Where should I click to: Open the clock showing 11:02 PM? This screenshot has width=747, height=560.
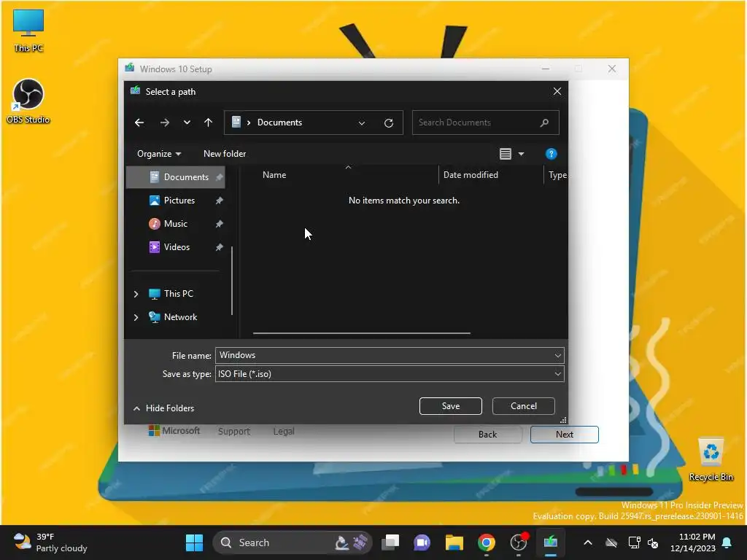(x=693, y=542)
